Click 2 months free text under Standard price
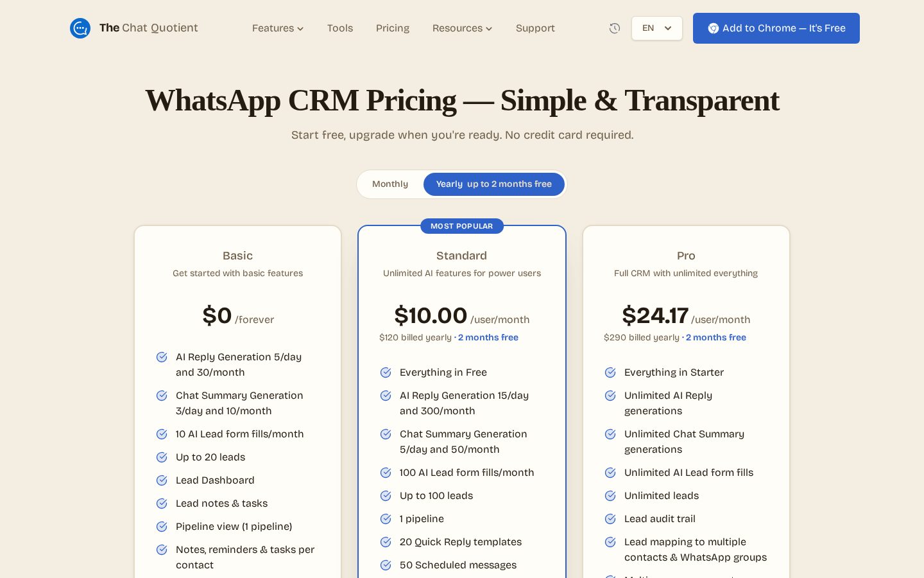This screenshot has height=578, width=924. (x=488, y=337)
